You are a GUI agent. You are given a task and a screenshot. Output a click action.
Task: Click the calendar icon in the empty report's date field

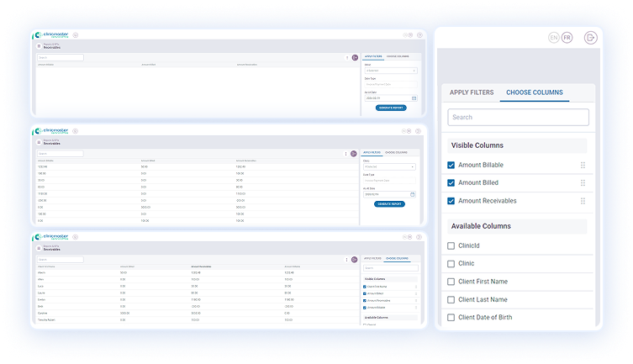click(414, 98)
